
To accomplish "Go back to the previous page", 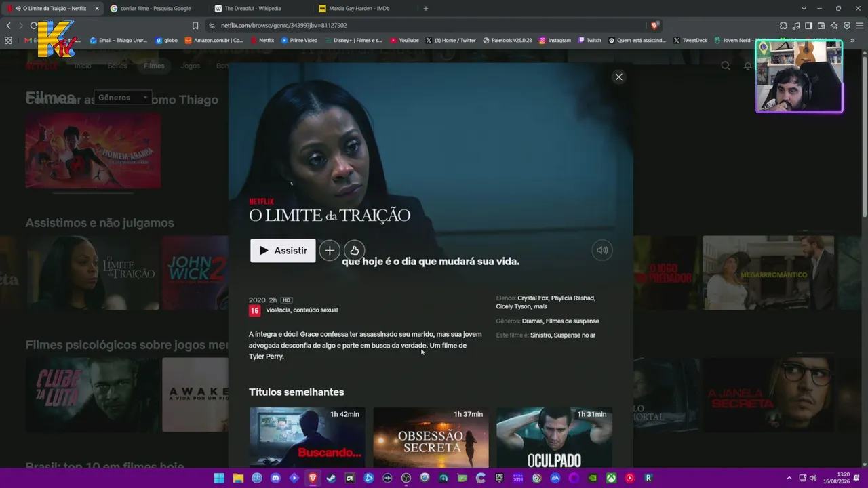I will point(9,26).
